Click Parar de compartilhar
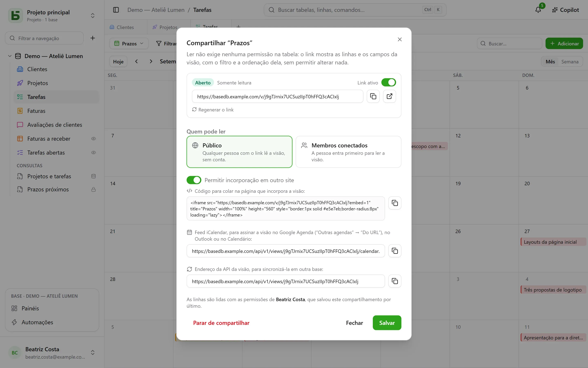Image resolution: width=588 pixels, height=368 pixels. click(x=221, y=323)
